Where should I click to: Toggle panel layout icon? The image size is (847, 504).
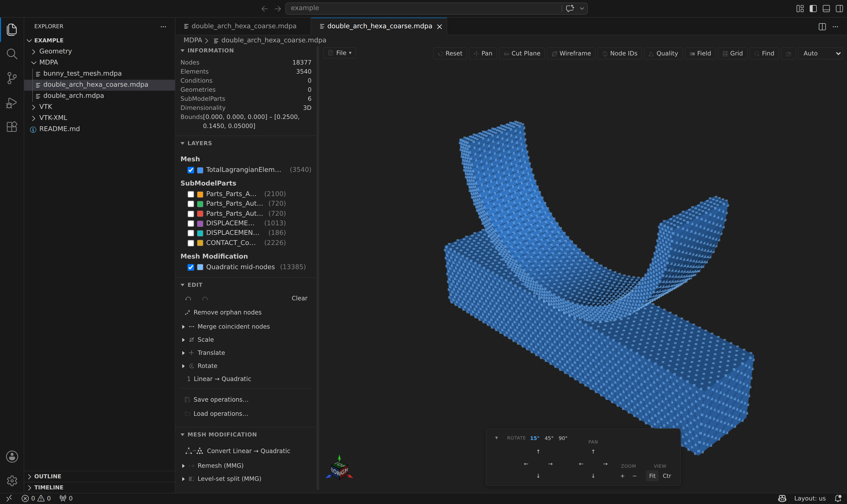pyautogui.click(x=826, y=9)
